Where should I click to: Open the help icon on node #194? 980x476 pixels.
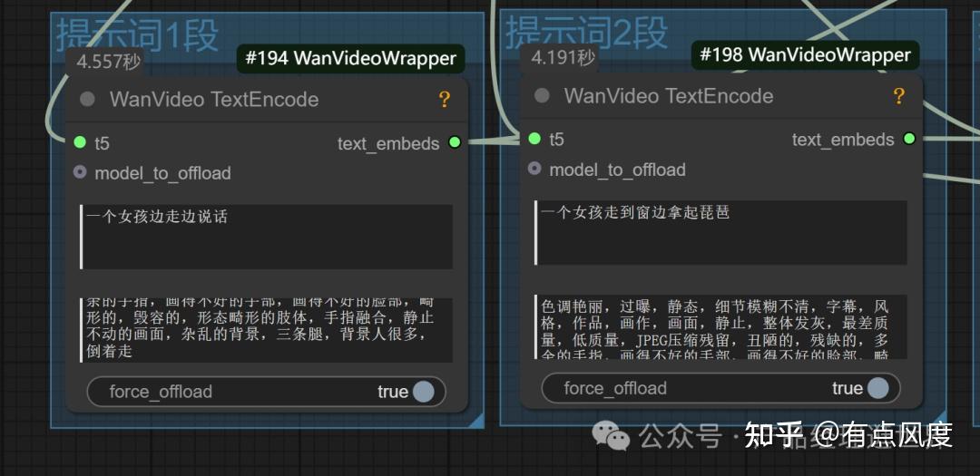point(445,100)
